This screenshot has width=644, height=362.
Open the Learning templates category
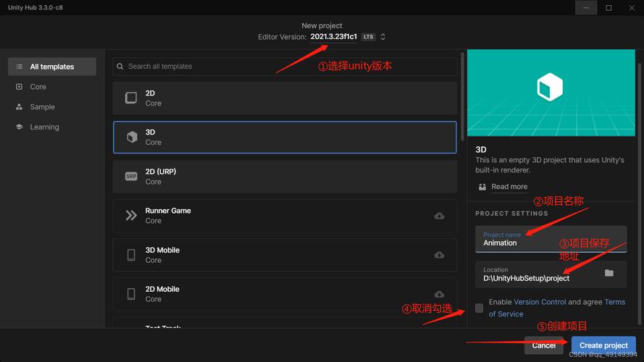(x=44, y=127)
